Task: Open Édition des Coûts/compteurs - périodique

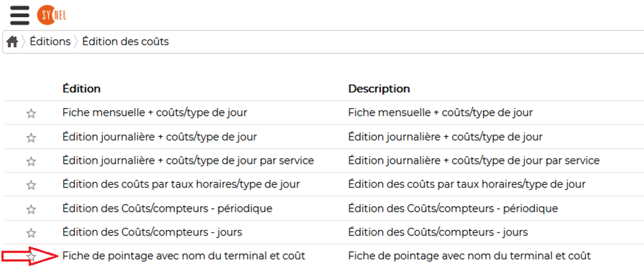Action: tap(167, 208)
